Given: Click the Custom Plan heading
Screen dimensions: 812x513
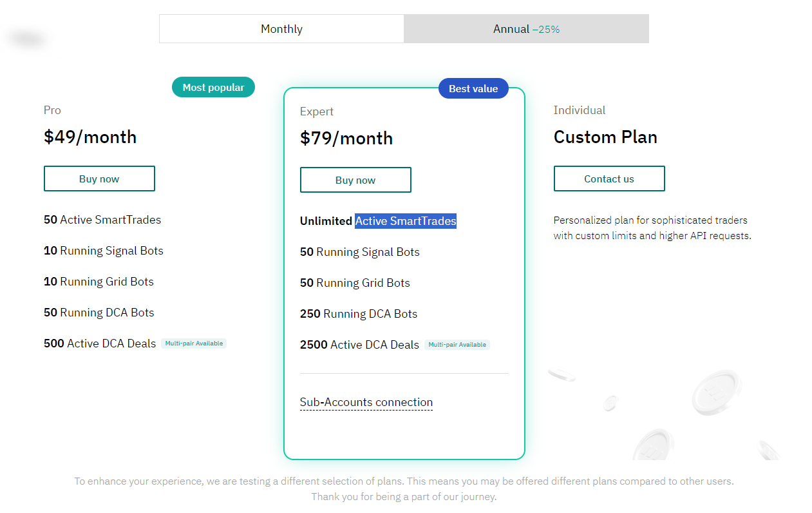Looking at the screenshot, I should click(x=605, y=137).
